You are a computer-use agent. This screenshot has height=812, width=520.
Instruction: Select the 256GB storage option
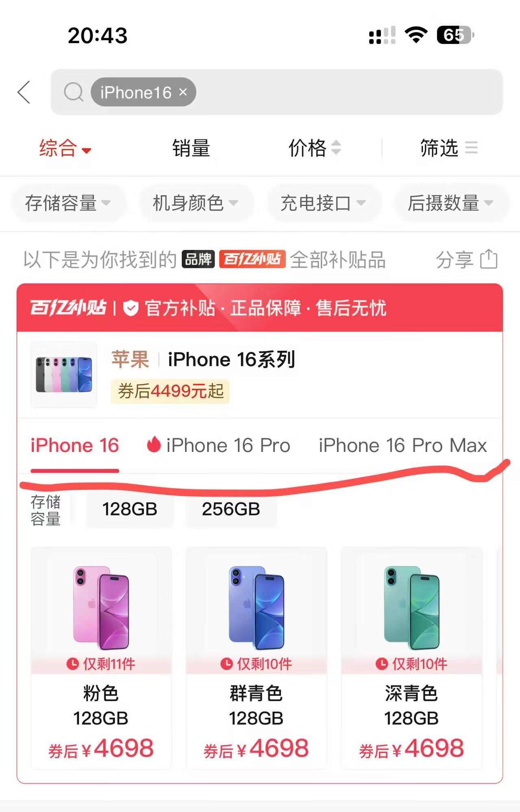coord(231,509)
